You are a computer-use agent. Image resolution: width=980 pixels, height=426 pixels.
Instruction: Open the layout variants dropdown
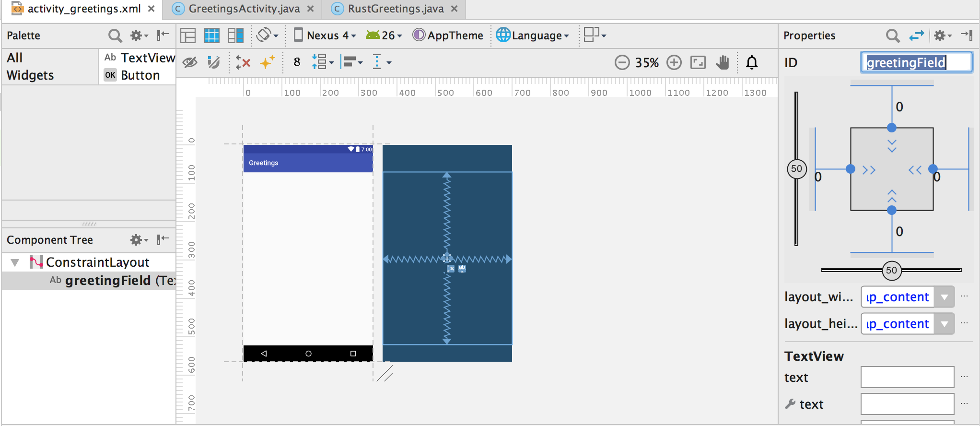tap(595, 35)
